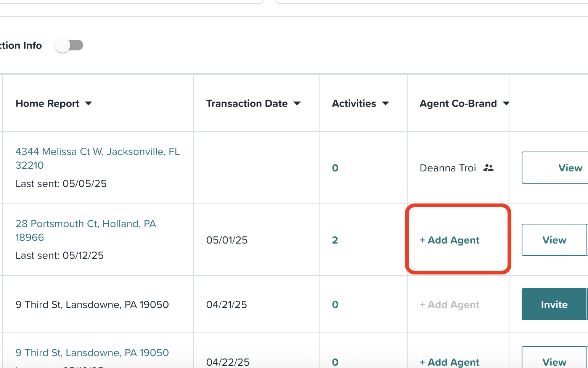Add Agent for 28 Portsmouth Ct row
The height and width of the screenshot is (368, 588).
450,240
